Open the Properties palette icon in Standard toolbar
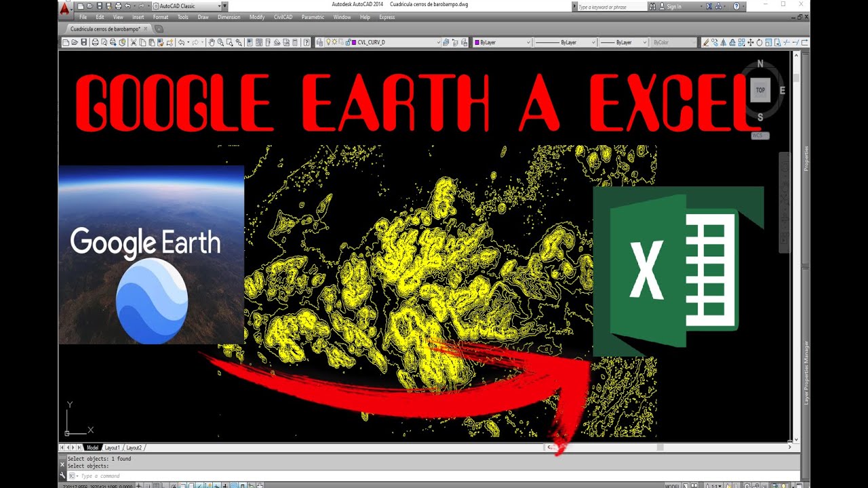Screen dimensions: 868x488 click(x=250, y=42)
